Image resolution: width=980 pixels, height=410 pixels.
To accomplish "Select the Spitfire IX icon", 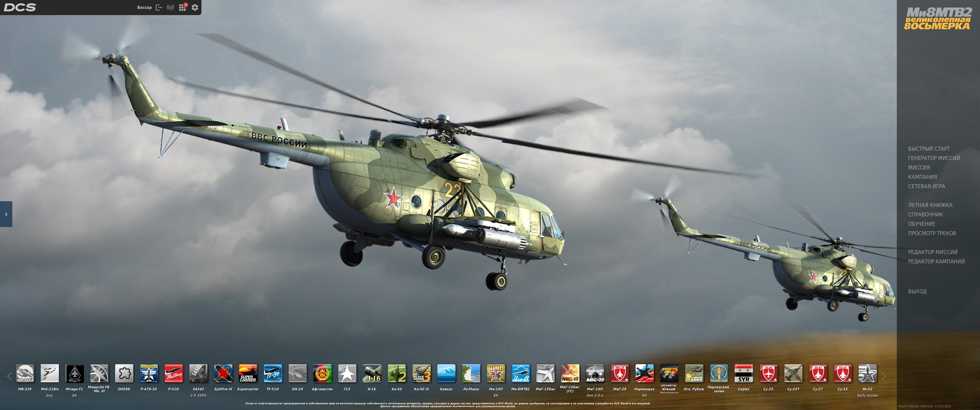I will coord(223,373).
